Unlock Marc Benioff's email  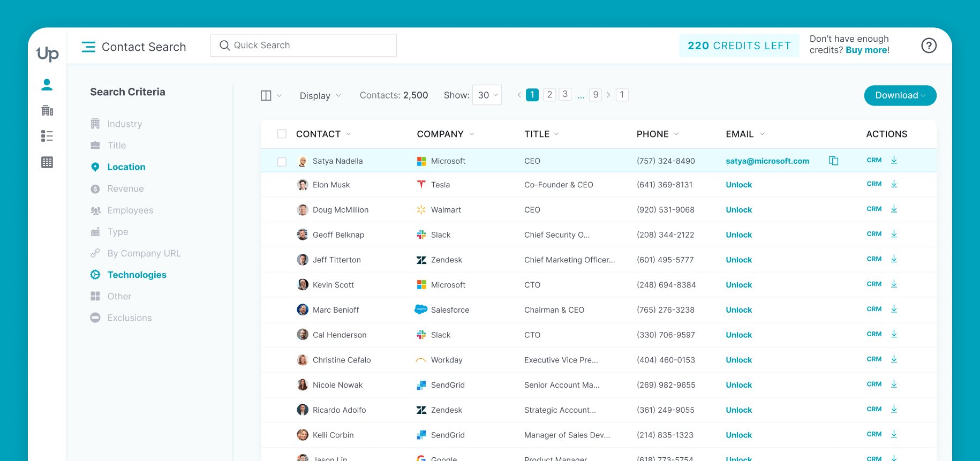point(739,310)
